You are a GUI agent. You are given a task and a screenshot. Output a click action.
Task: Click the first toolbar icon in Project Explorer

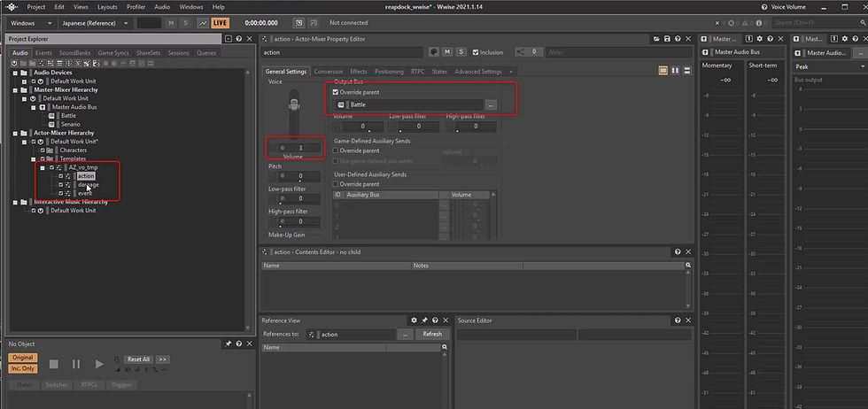pyautogui.click(x=14, y=63)
